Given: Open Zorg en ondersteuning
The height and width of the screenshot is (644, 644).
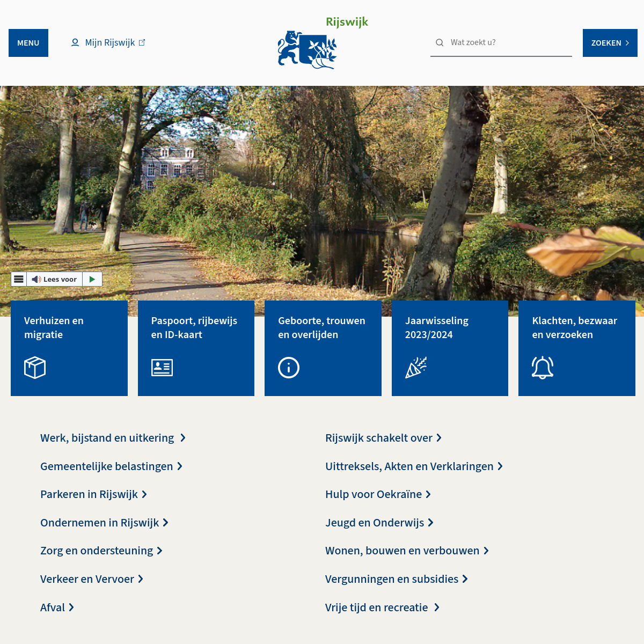Looking at the screenshot, I should pos(97,551).
